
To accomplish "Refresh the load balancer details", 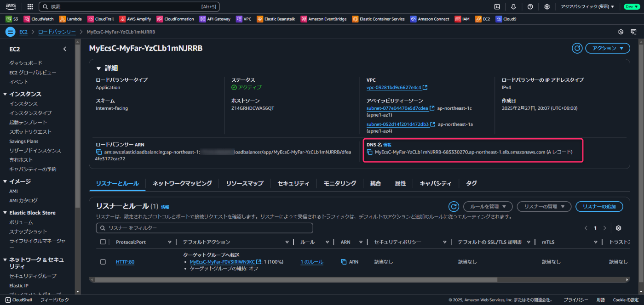I will click(577, 48).
